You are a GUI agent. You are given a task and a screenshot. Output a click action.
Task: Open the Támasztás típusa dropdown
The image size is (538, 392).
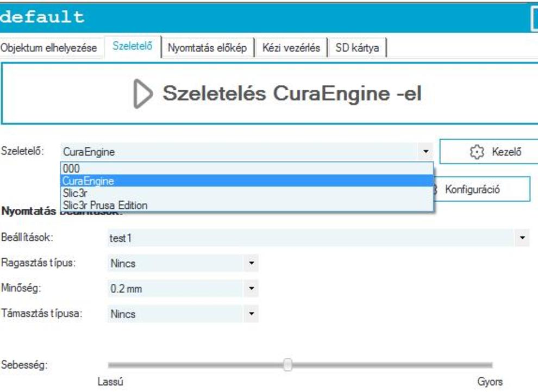(x=251, y=314)
